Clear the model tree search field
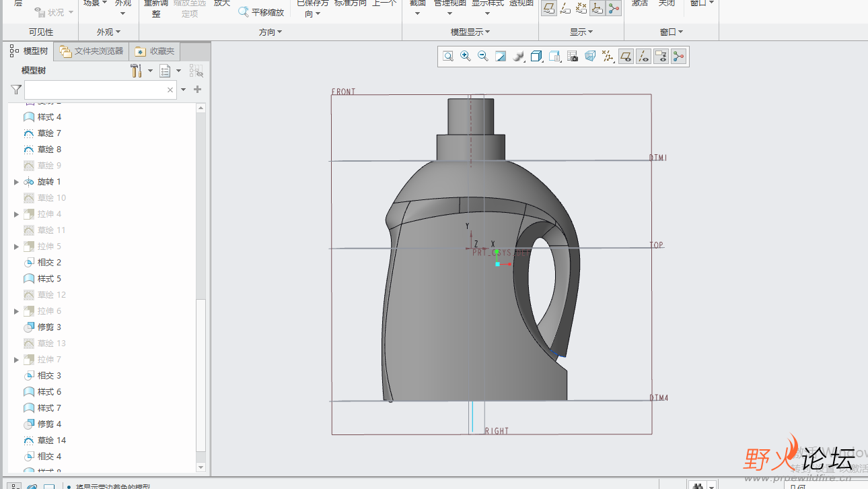The image size is (868, 489). pos(170,90)
